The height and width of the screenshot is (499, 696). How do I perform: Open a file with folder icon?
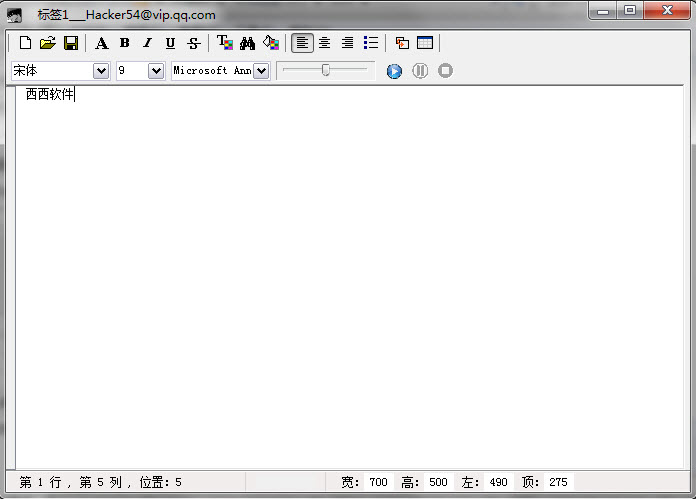pos(48,43)
